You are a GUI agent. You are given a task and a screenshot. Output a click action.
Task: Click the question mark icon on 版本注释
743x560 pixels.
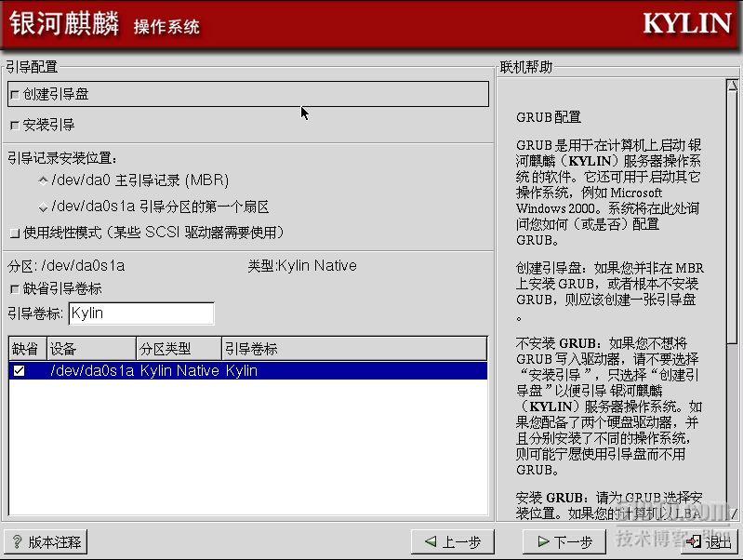coord(17,541)
